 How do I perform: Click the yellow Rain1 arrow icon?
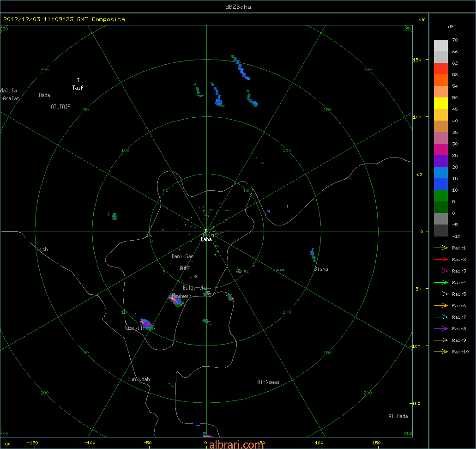click(x=441, y=248)
